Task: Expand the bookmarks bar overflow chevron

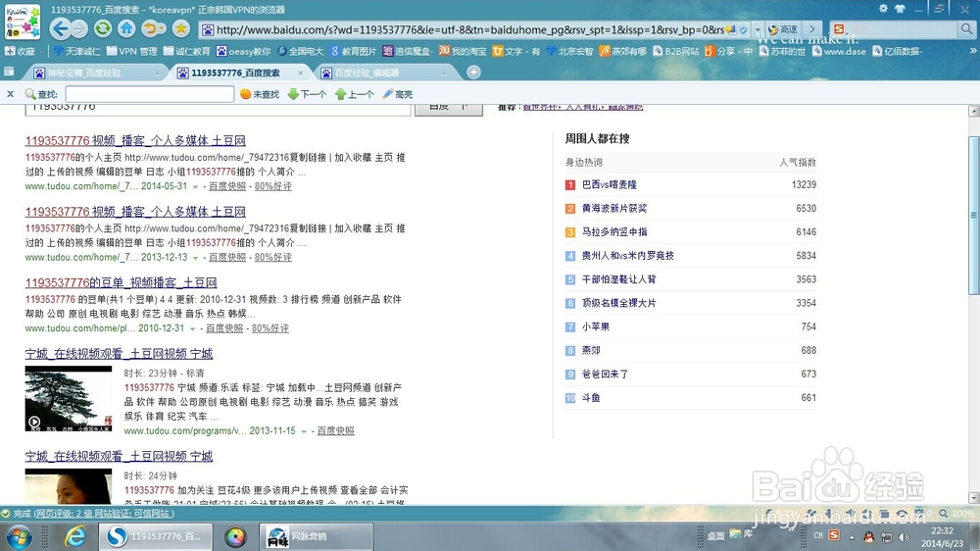Action: pos(972,51)
